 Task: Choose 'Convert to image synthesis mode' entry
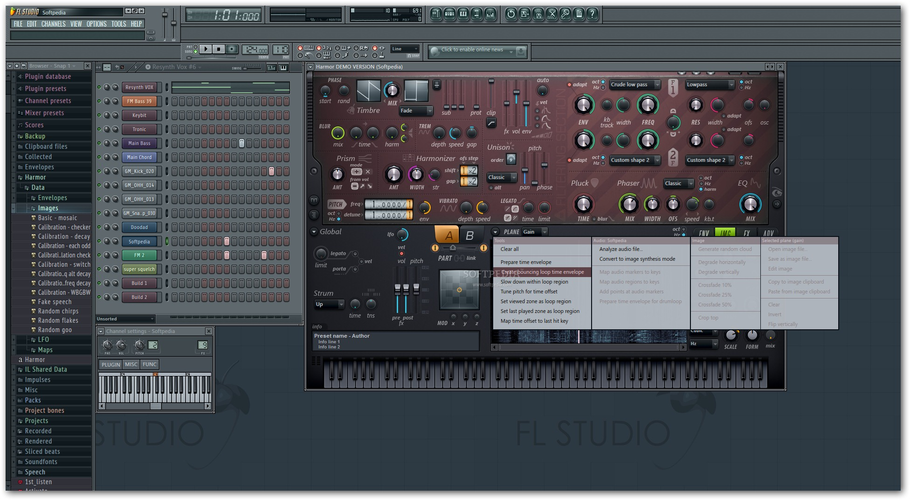coord(637,259)
